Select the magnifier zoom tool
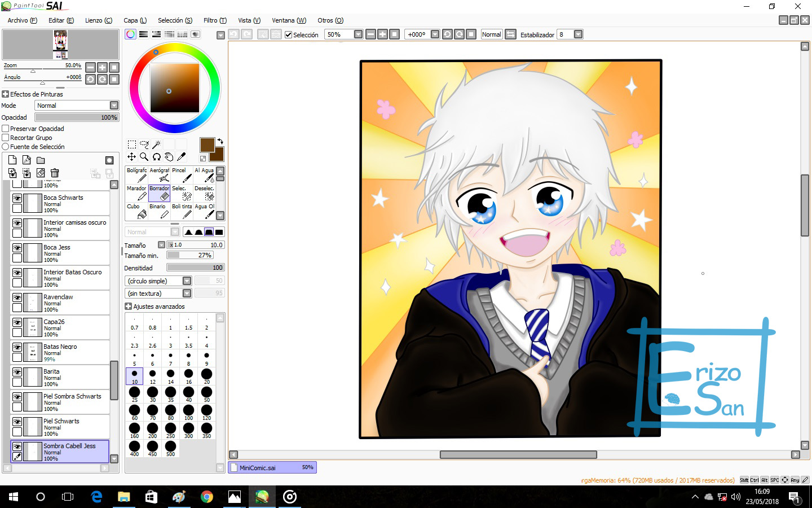812x508 pixels. pos(144,157)
